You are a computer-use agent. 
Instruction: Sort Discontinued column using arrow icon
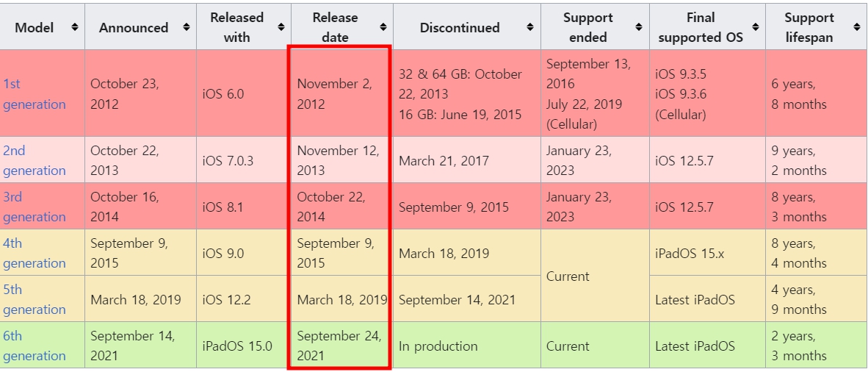click(530, 27)
